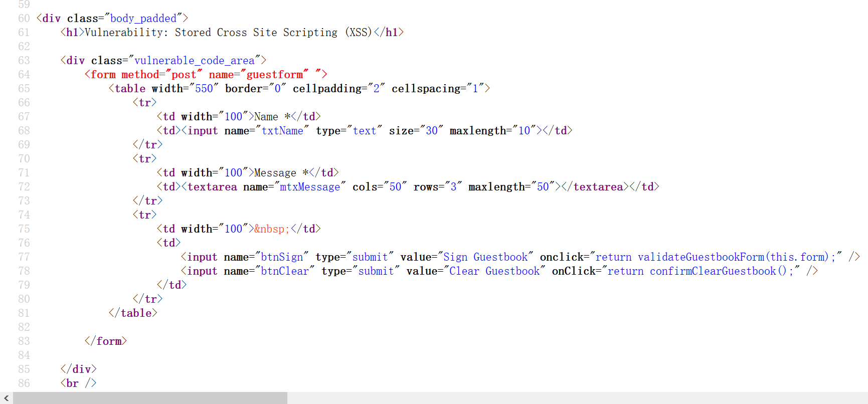Click the 'guestform' name value
Screen dimensions: 868x404
tap(275, 75)
